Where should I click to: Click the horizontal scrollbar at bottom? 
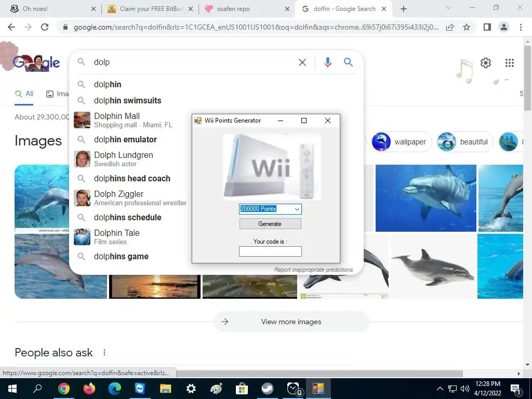(319, 374)
